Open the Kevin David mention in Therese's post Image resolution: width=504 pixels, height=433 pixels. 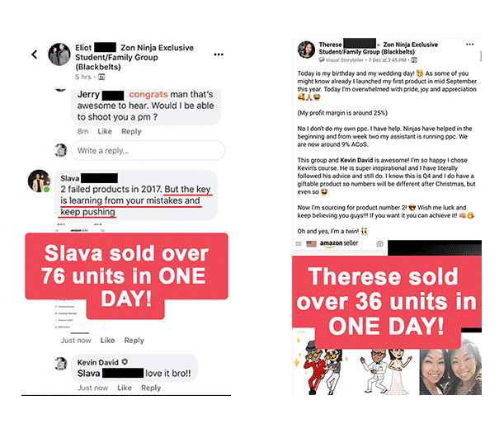tap(356, 160)
